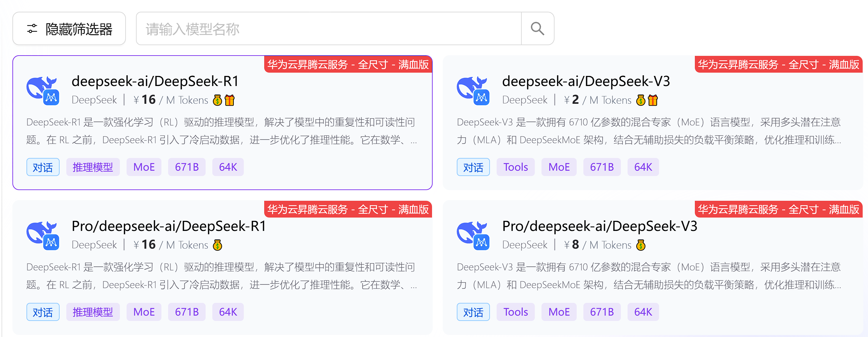Click red 华为云昇腾云服务 banner on Pro/deepseek-ai/DeepSeek-V3 card
Image resolution: width=868 pixels, height=337 pixels.
point(778,209)
